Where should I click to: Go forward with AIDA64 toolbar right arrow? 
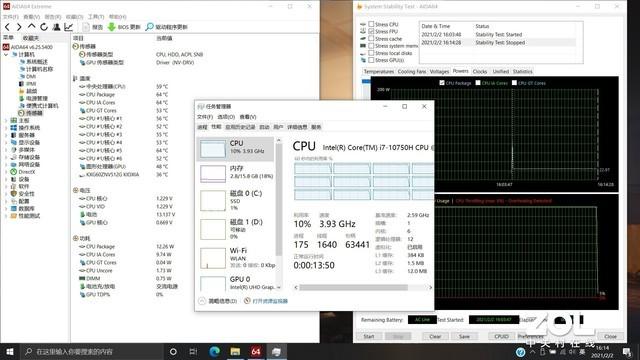pos(19,27)
